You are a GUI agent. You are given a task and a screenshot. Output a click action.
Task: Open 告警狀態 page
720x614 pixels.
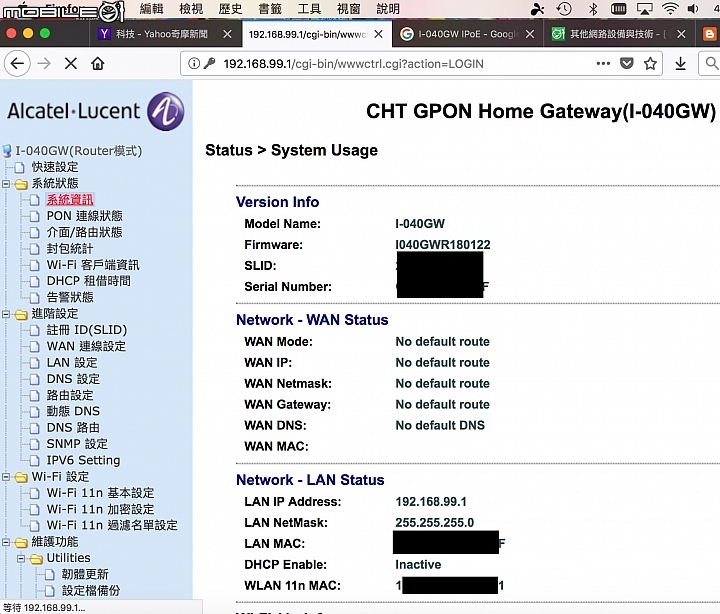coord(70,297)
